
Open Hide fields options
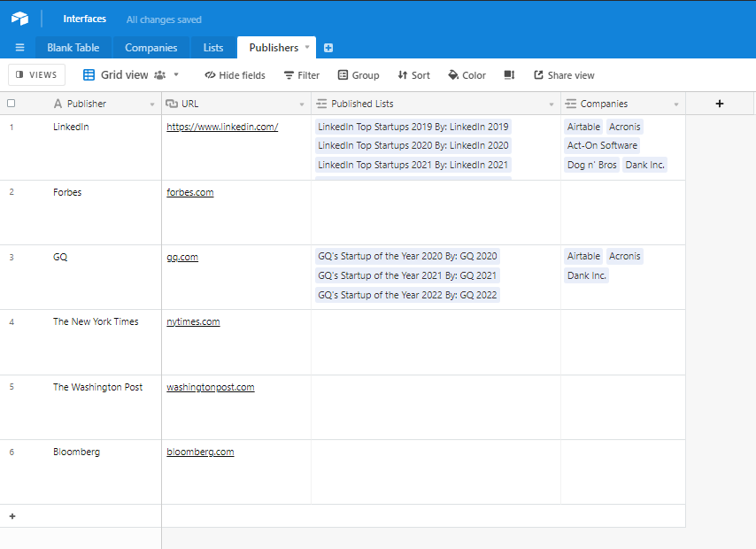[235, 75]
